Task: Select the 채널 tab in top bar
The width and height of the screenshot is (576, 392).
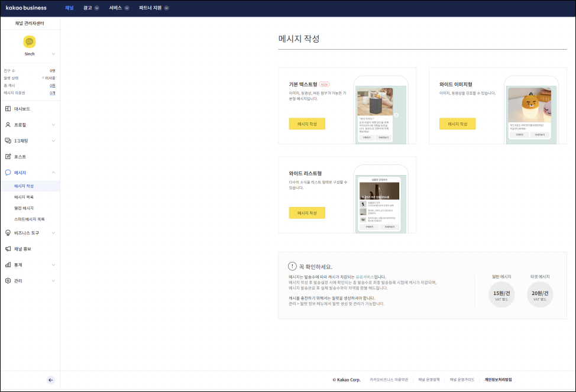Action: 69,8
